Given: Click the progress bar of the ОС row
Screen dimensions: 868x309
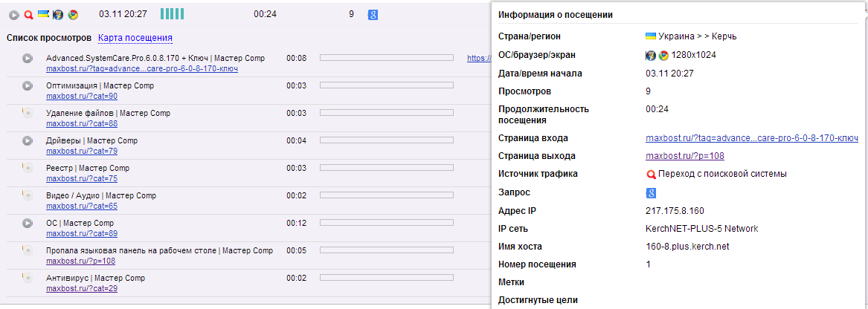Looking at the screenshot, I should tap(386, 223).
